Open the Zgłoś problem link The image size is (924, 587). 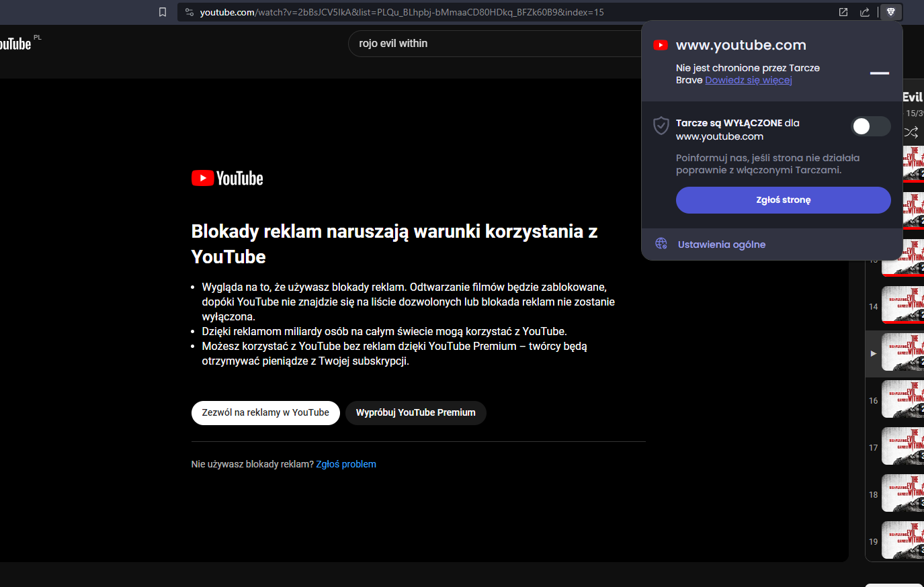click(346, 464)
